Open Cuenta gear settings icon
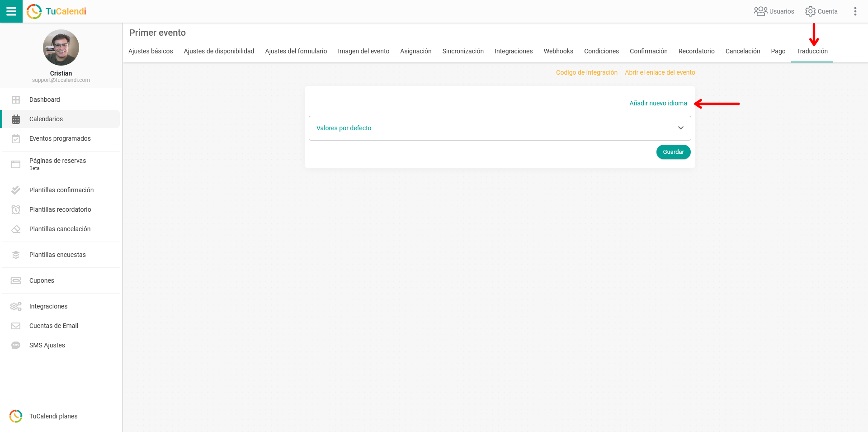The image size is (868, 432). coord(810,11)
